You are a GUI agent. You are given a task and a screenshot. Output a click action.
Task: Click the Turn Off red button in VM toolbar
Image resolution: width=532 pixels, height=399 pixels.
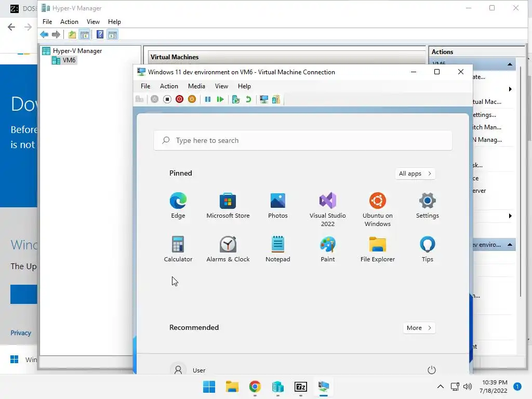tap(179, 99)
